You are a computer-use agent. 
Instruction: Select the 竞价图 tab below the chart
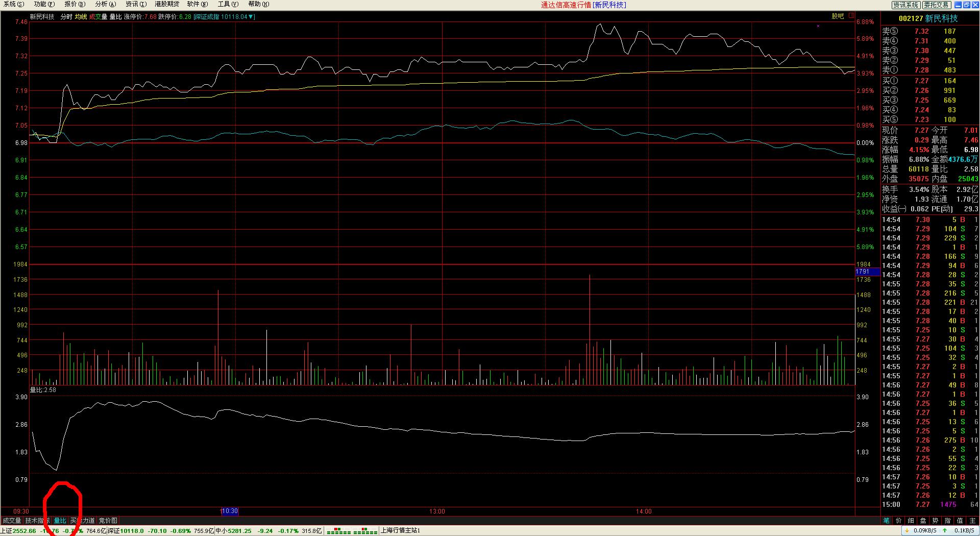tap(108, 521)
